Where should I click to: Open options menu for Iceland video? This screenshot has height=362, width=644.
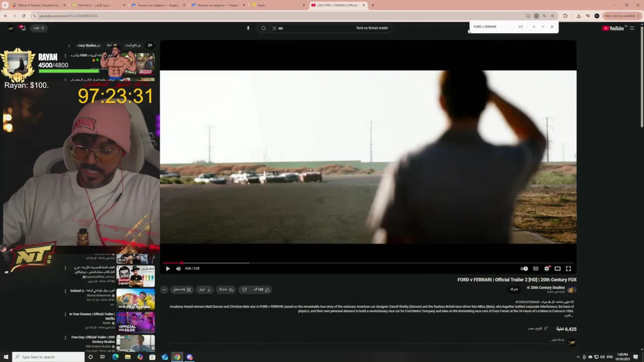click(x=65, y=291)
